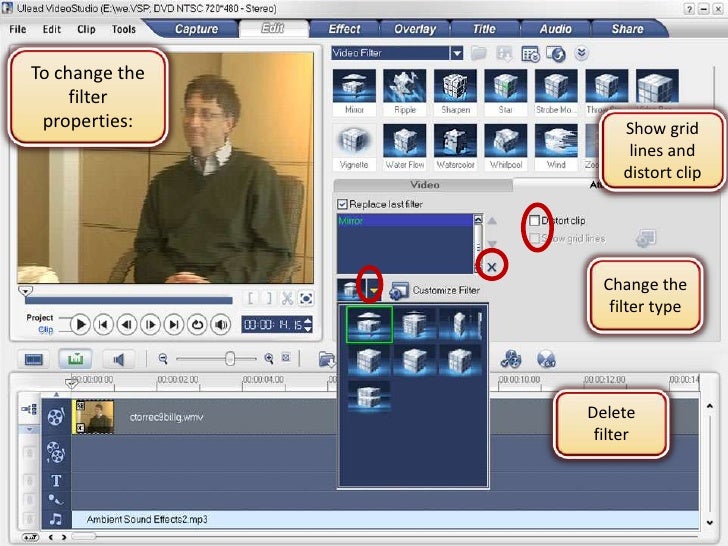This screenshot has height=546, width=728.
Task: Select the Video options tab
Action: 424,185
